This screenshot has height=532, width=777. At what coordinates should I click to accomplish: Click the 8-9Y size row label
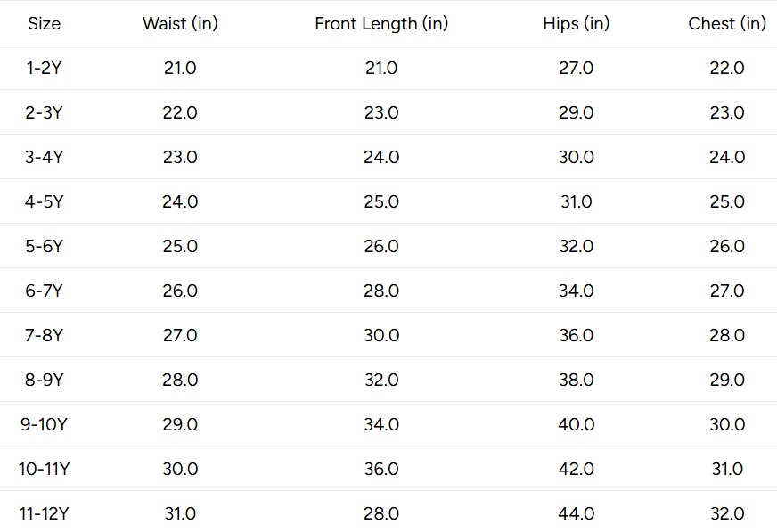(x=44, y=380)
